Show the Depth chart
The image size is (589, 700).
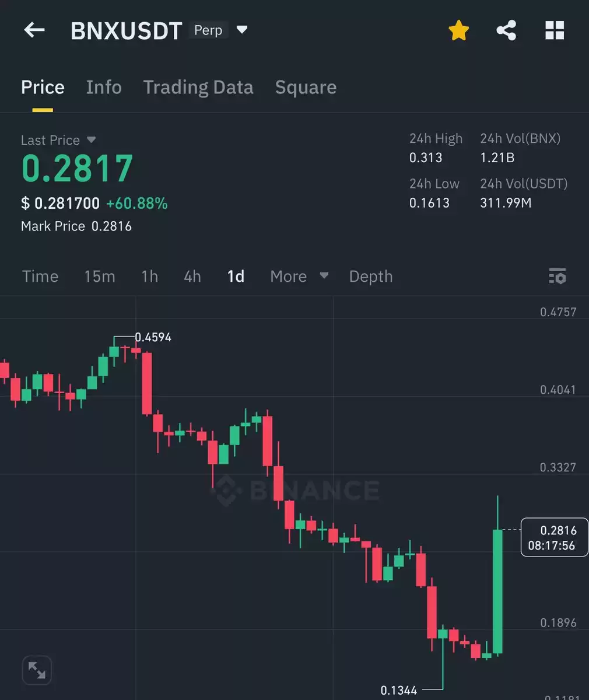point(371,276)
